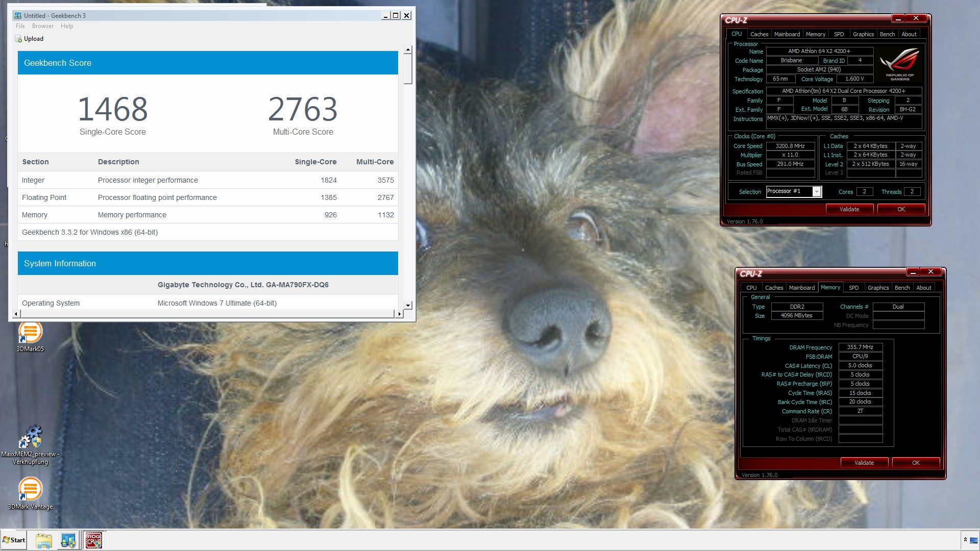Open the 3DMark Vantage desktop shortcut
This screenshot has width=980, height=551.
pos(30,493)
